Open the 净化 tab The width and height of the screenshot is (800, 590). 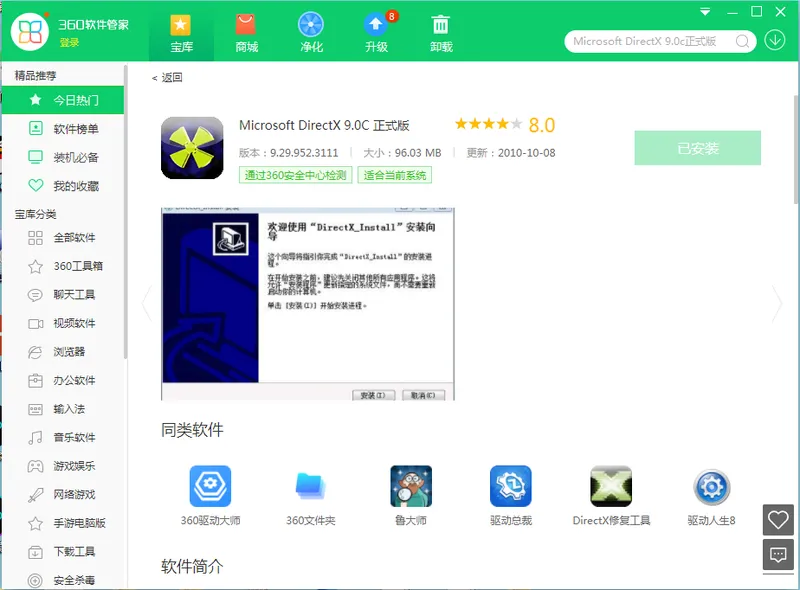coord(311,34)
